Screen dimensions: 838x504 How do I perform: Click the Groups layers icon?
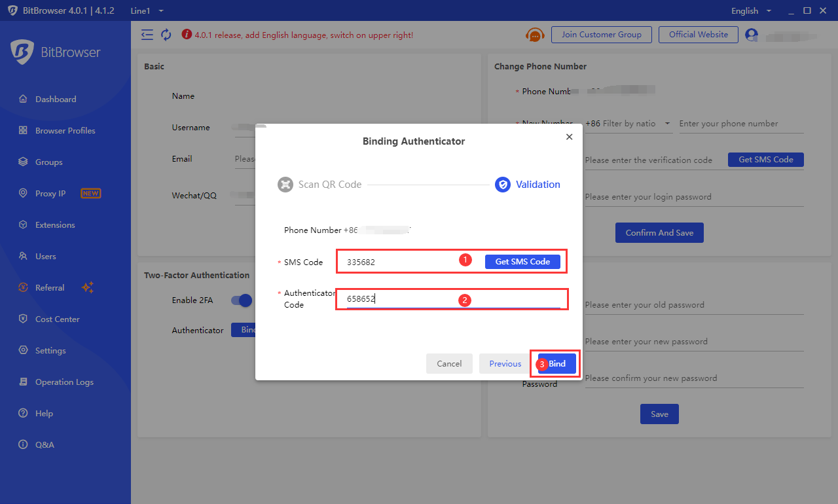(x=23, y=162)
